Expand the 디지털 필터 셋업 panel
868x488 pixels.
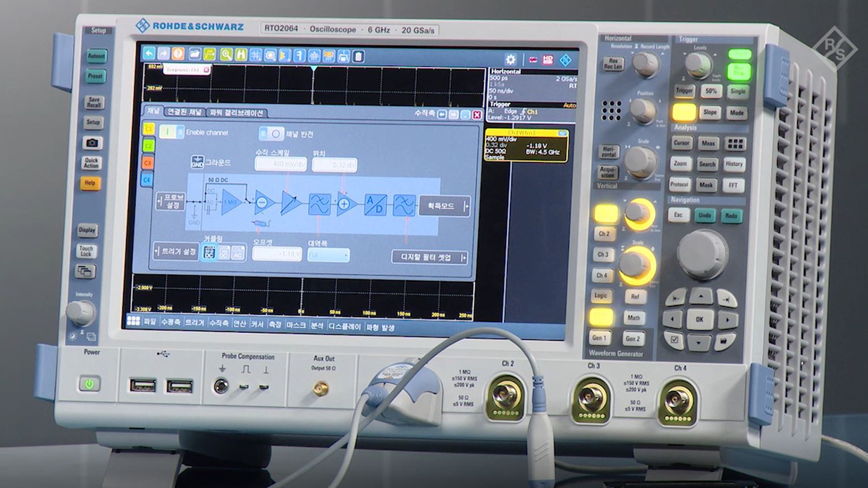click(x=429, y=257)
